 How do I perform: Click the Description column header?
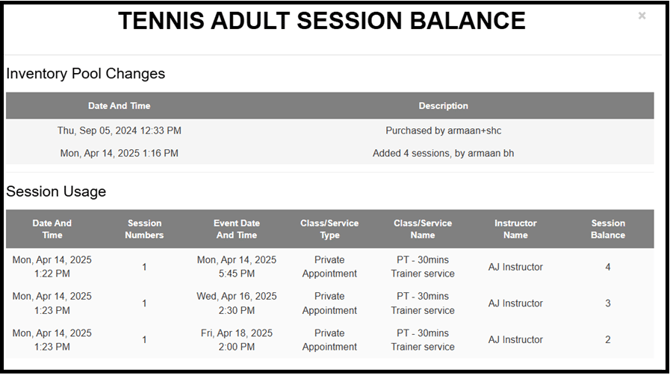(x=443, y=106)
